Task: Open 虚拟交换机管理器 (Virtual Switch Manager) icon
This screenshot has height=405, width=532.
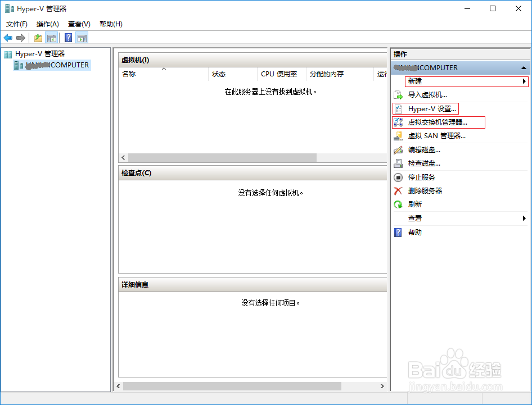Action: coord(398,122)
